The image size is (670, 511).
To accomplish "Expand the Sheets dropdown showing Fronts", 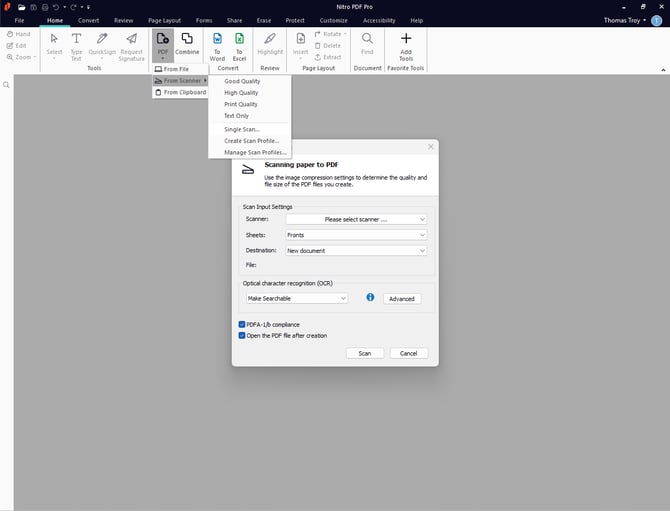I will pyautogui.click(x=356, y=235).
